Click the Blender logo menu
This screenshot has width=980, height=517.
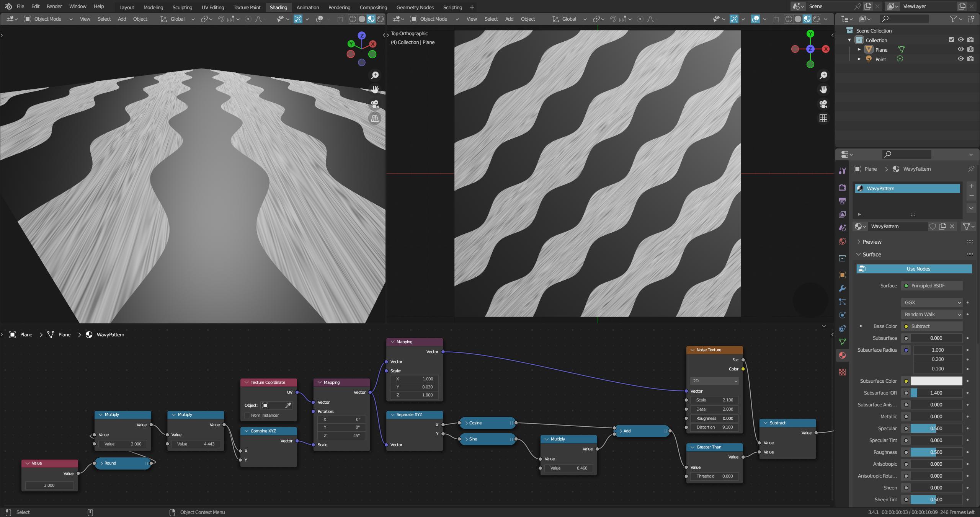pyautogui.click(x=8, y=7)
